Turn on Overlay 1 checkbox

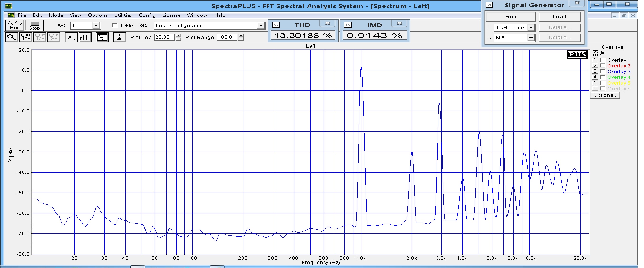603,60
